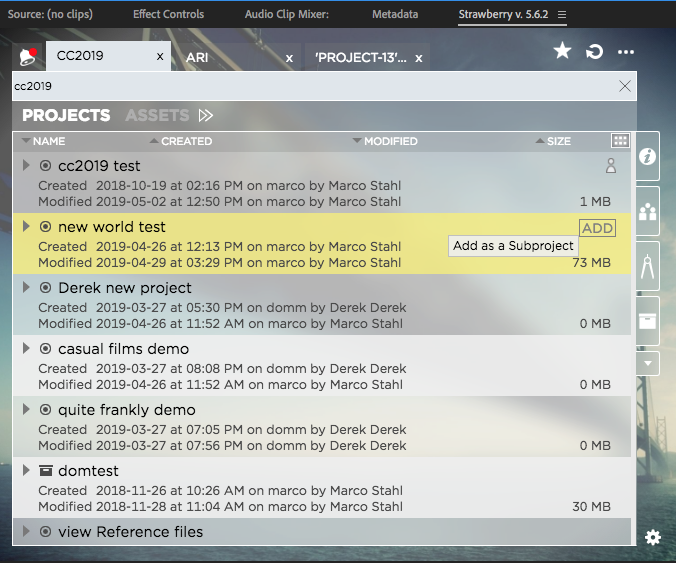Select 'quite frankly demo' name
The height and width of the screenshot is (563, 676).
(x=127, y=410)
